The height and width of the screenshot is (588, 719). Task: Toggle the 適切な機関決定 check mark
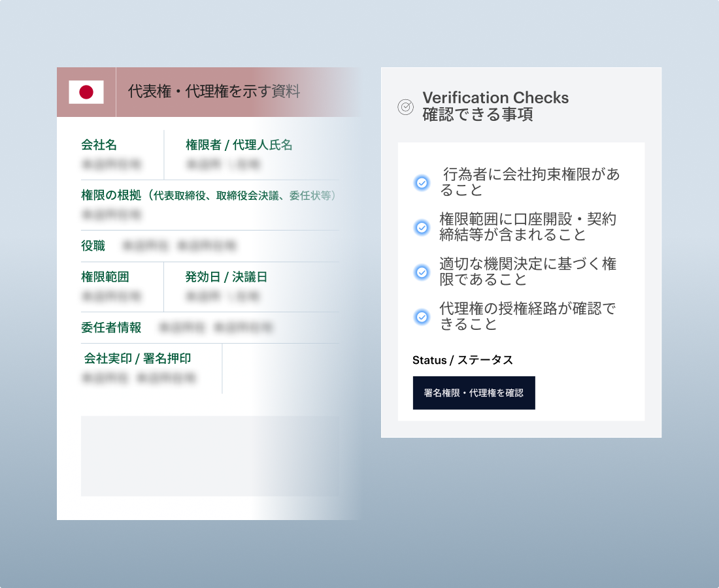pos(422,272)
